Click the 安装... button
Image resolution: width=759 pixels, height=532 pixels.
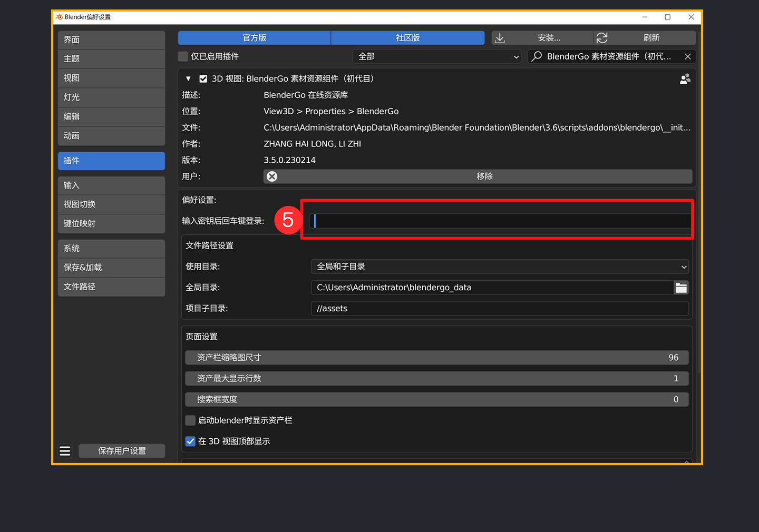click(542, 38)
